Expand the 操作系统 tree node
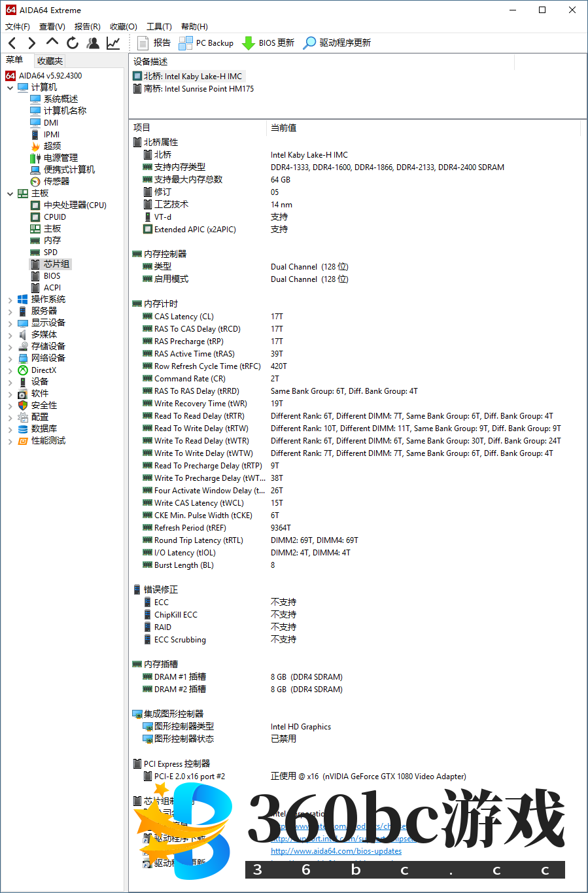This screenshot has width=588, height=893. [x=10, y=300]
